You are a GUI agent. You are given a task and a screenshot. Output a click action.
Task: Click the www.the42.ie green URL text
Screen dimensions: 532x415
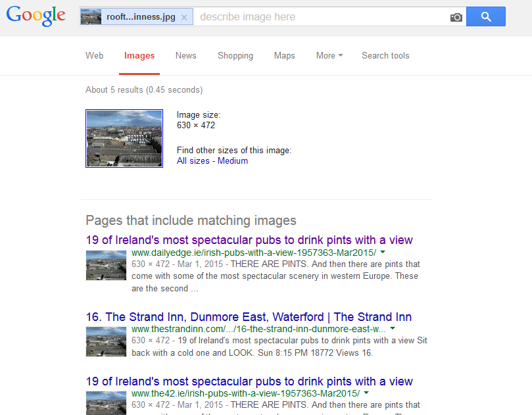[246, 393]
